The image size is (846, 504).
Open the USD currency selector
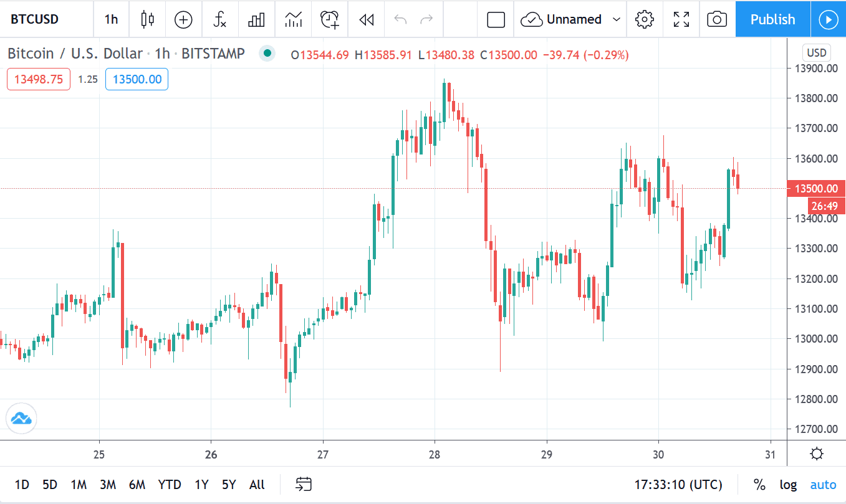[x=816, y=52]
